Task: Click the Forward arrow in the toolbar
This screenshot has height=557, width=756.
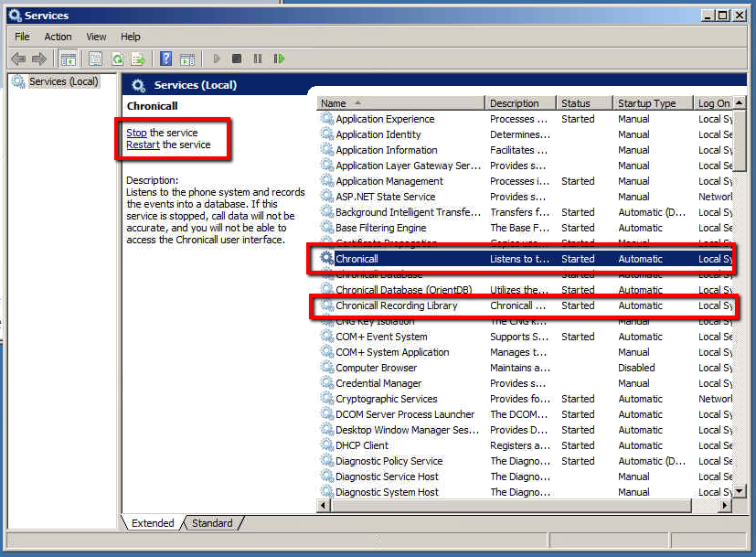Action: [39, 59]
